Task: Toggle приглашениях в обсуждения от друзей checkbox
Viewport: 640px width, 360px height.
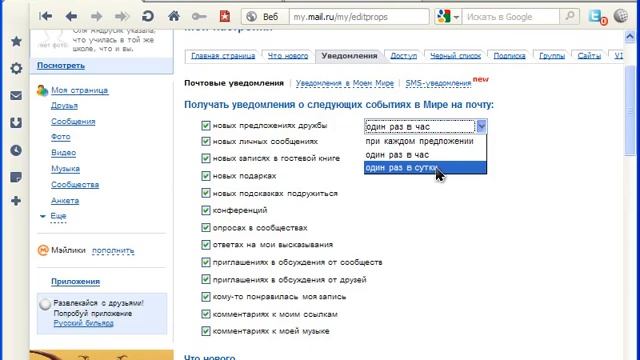Action: (x=206, y=280)
